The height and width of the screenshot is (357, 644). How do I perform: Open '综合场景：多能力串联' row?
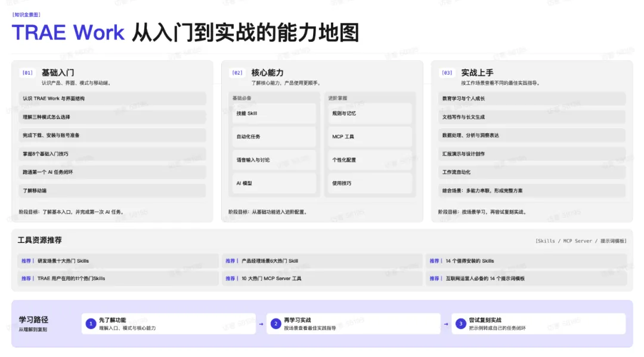(x=531, y=191)
